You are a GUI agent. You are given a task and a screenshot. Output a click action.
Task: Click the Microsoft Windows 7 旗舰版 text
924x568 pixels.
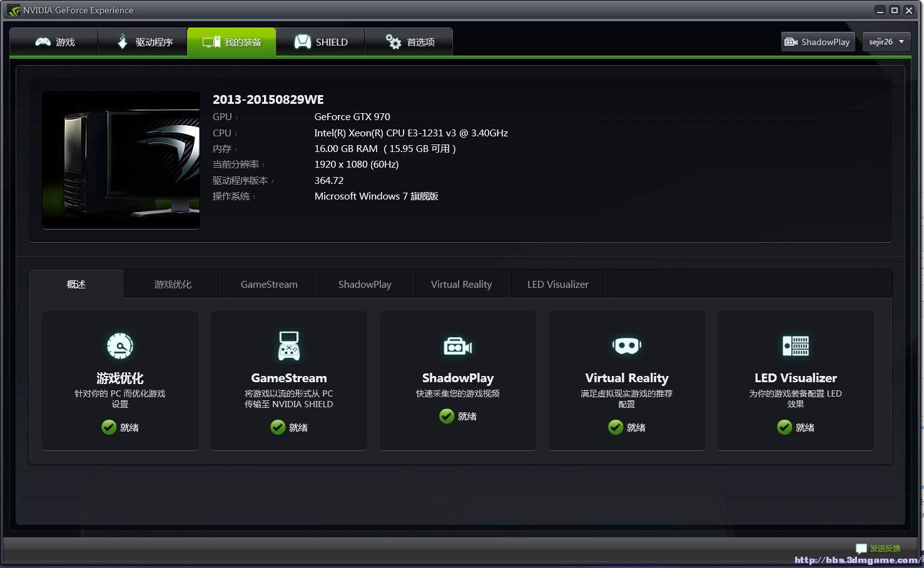[376, 196]
